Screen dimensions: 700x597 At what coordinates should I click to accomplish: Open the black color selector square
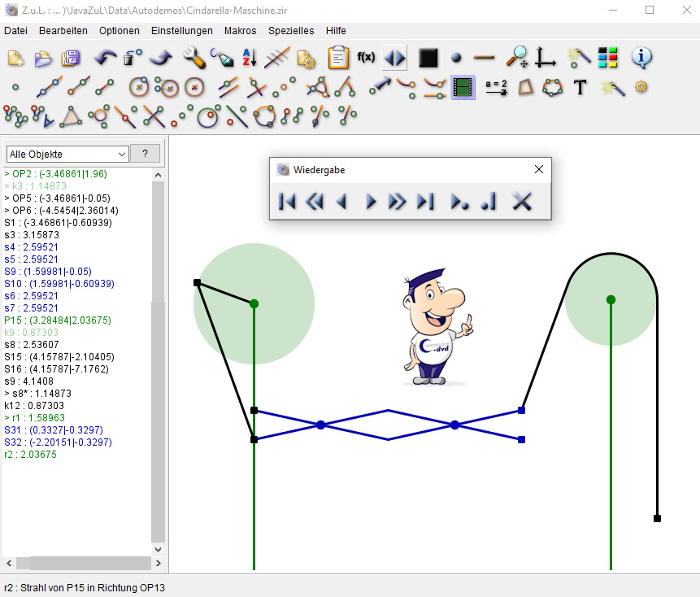tap(428, 58)
